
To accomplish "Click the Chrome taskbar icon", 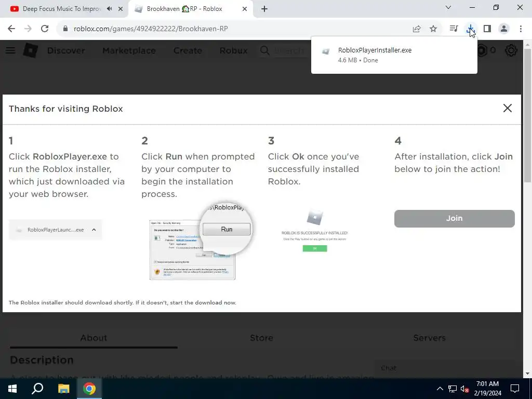I will click(x=89, y=389).
